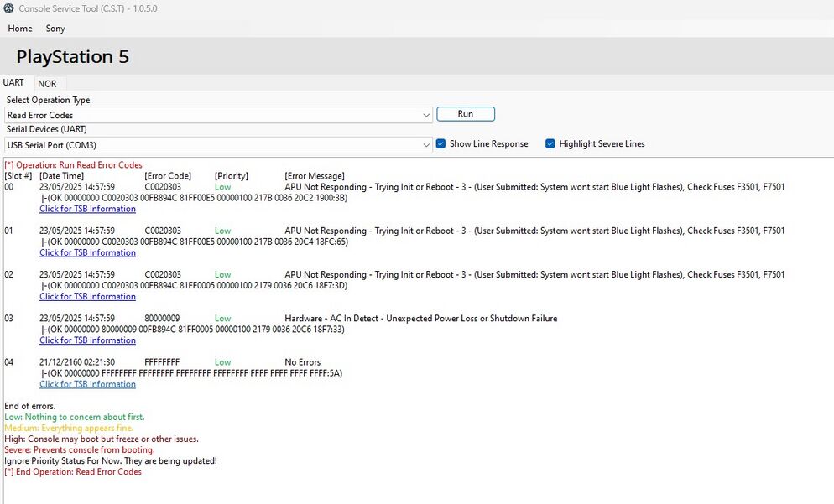Open the Sony menu
Image resolution: width=834 pixels, height=504 pixels.
tap(55, 29)
